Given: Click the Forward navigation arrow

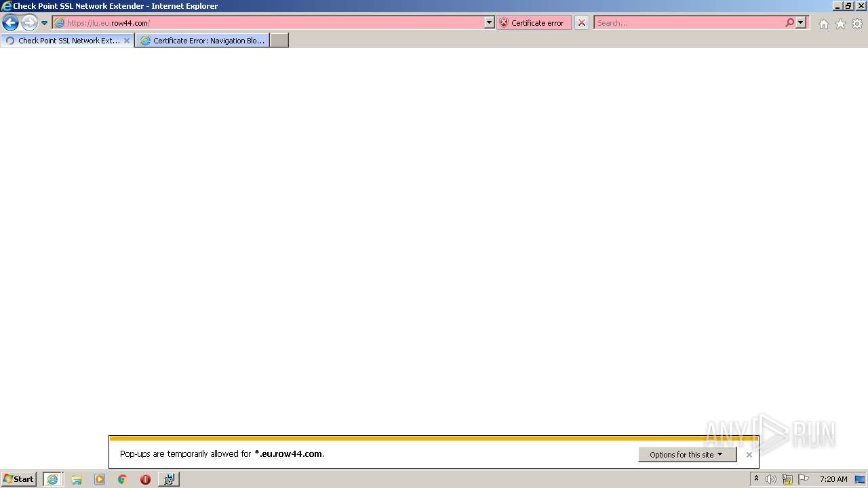Looking at the screenshot, I should (29, 23).
